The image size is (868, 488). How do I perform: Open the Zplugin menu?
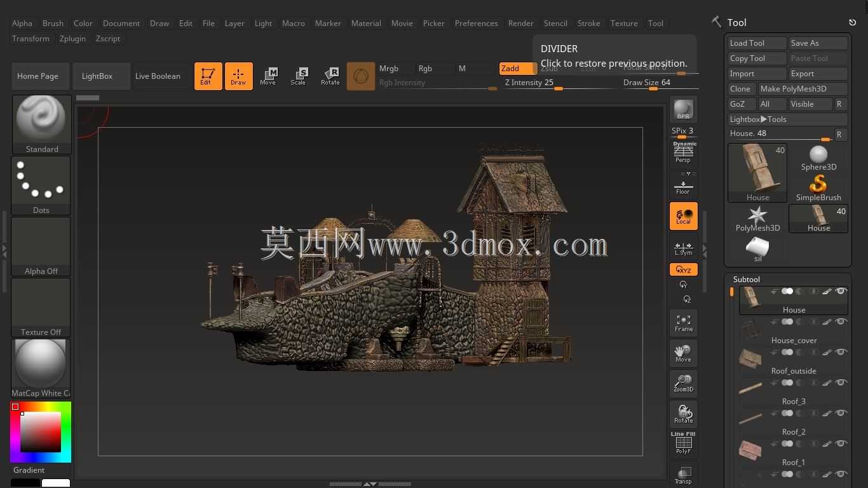pos(72,39)
